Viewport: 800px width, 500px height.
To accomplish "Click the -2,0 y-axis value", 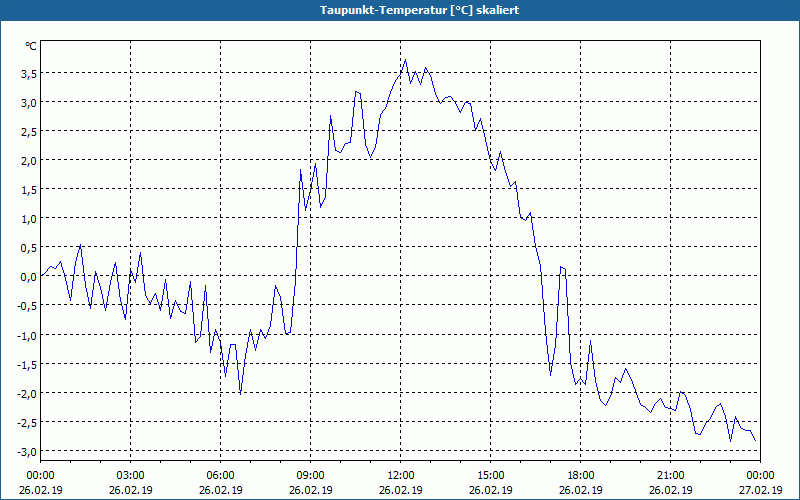I will tap(27, 393).
